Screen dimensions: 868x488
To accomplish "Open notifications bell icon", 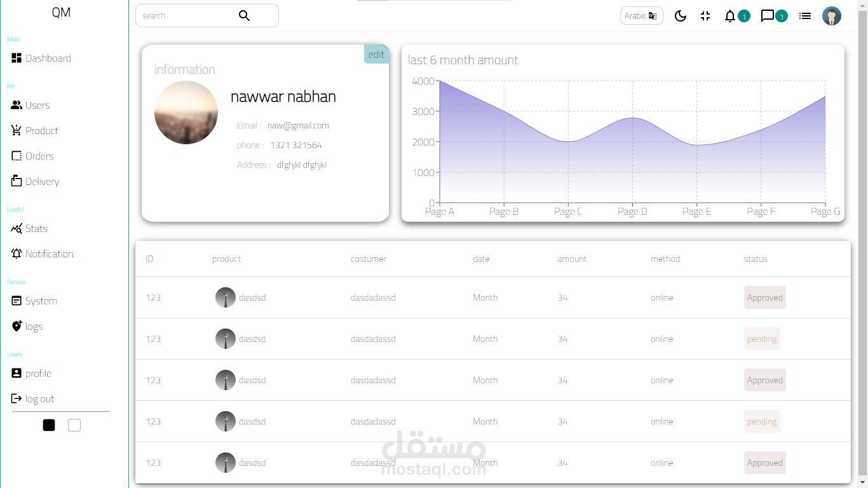I will coord(730,16).
